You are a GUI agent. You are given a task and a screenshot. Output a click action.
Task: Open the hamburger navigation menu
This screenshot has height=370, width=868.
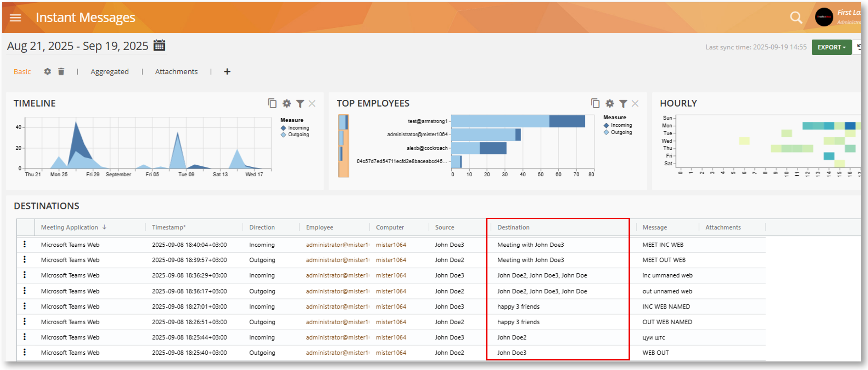pyautogui.click(x=15, y=17)
